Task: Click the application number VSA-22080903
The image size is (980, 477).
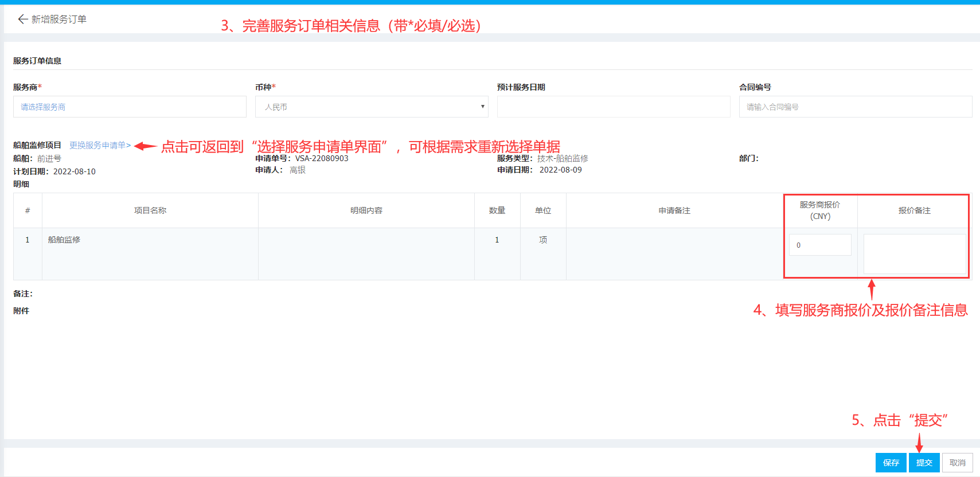Action: point(322,158)
